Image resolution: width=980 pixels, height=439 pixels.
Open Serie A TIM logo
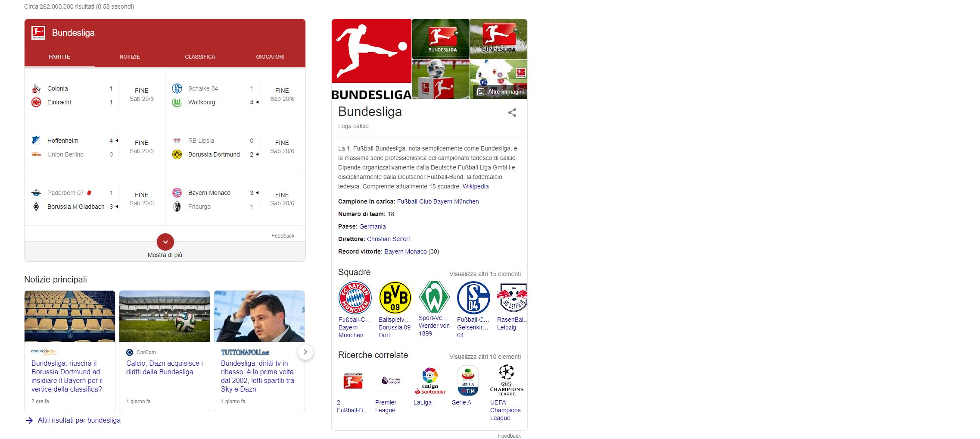tap(468, 380)
